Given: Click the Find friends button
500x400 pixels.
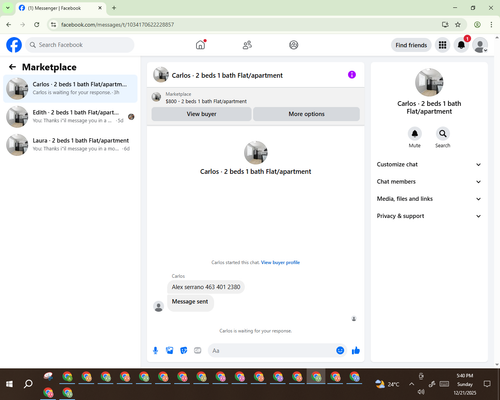Looking at the screenshot, I should [x=411, y=45].
